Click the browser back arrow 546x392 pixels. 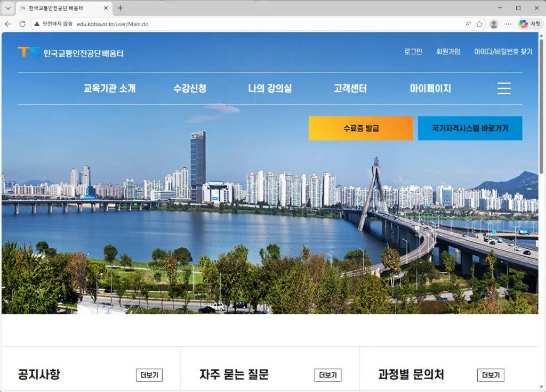(x=7, y=24)
